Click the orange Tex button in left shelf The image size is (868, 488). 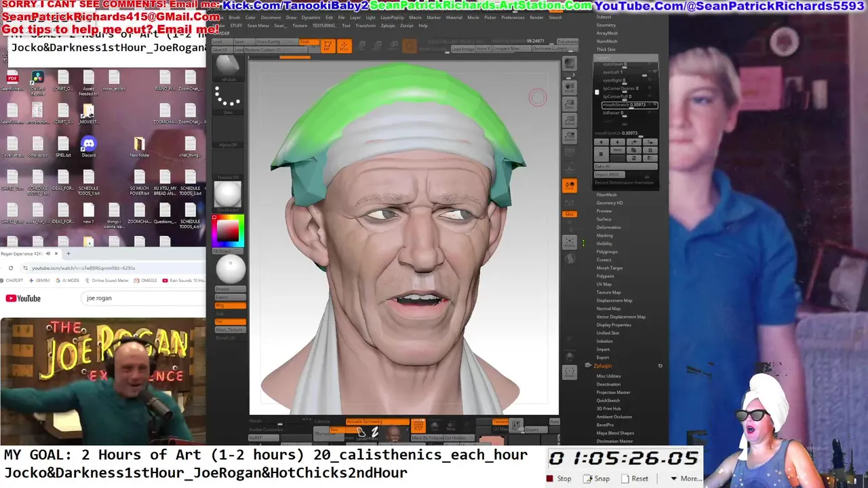pyautogui.click(x=230, y=321)
